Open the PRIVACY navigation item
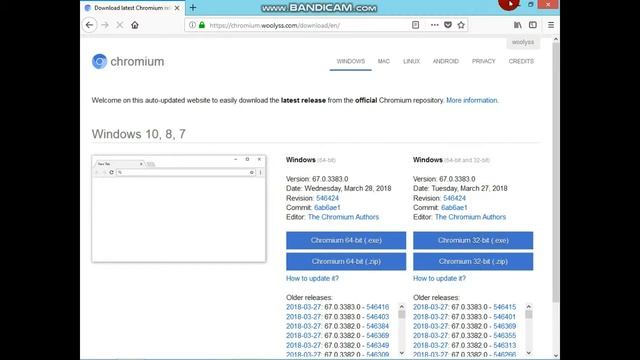The image size is (640, 360). (x=484, y=61)
